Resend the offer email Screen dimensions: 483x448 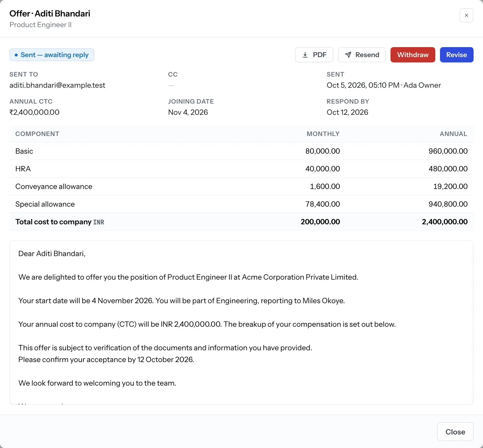pos(362,55)
